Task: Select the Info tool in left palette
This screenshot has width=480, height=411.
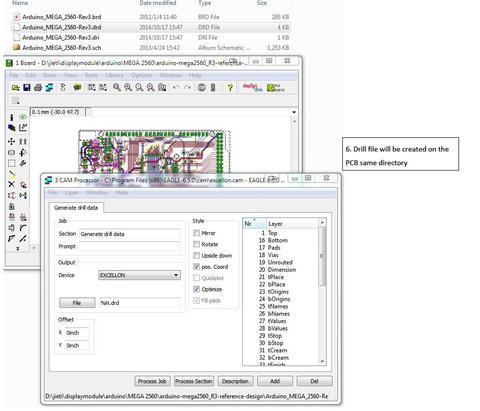Action: [12, 118]
